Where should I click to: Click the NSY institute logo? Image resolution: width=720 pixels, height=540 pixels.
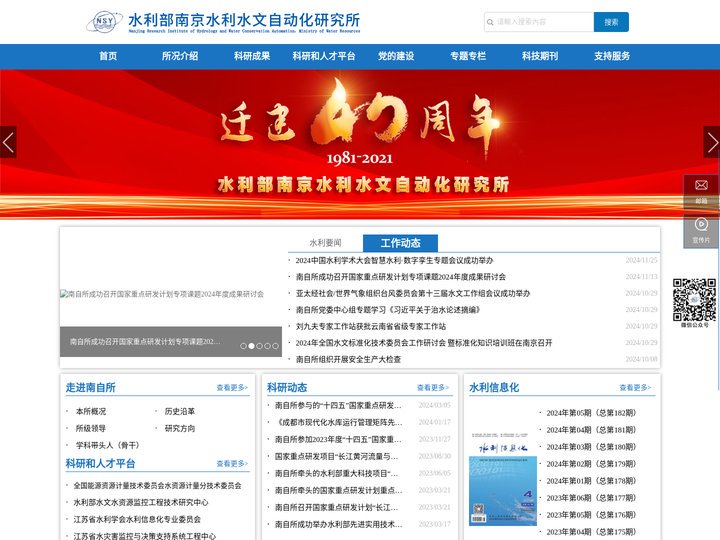[x=104, y=22]
